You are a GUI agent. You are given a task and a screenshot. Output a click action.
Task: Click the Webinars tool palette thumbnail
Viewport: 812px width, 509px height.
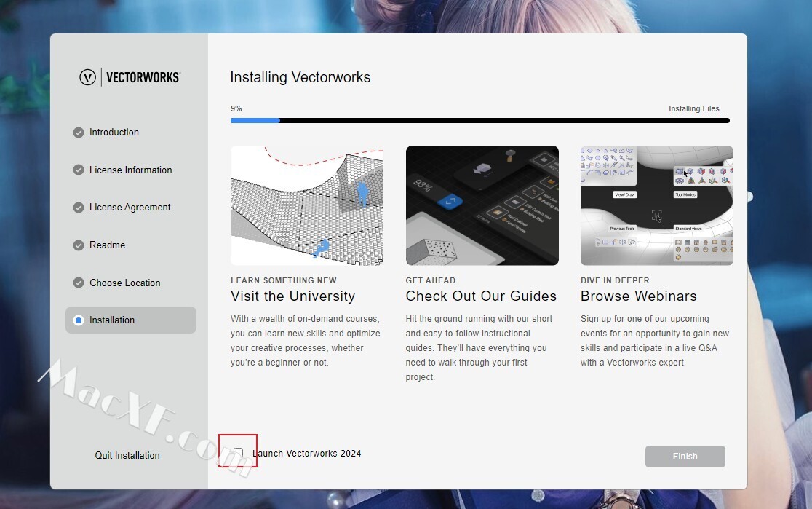(x=656, y=205)
